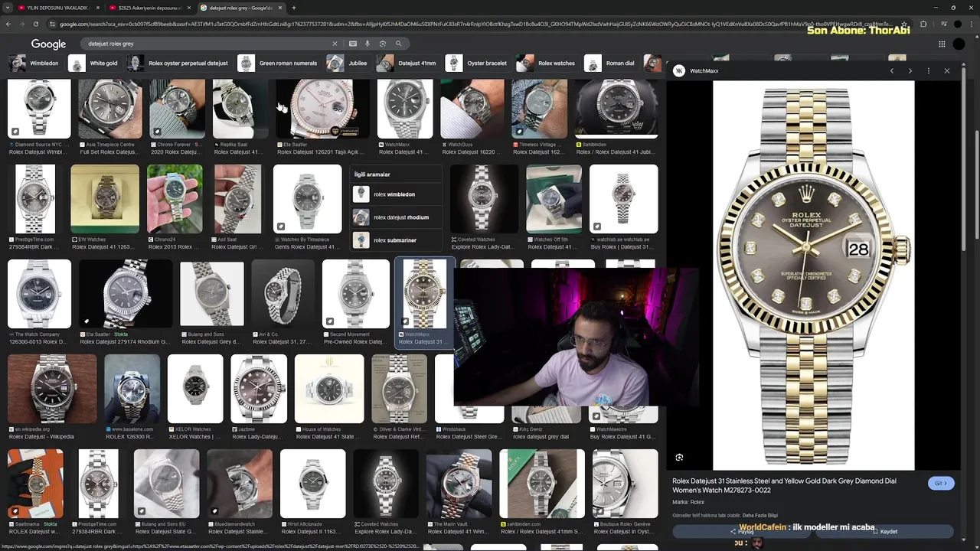Clear the search query with the X
The height and width of the screenshot is (551, 980).
[335, 44]
